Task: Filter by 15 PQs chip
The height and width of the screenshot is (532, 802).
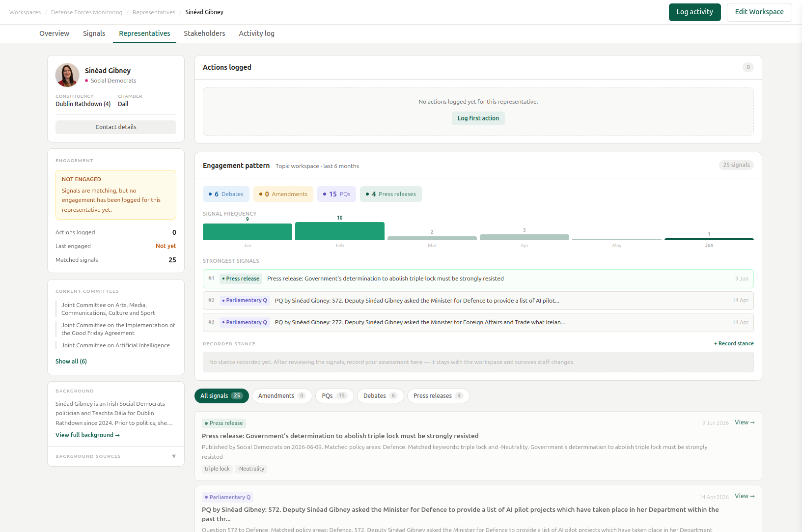Action: tap(336, 194)
